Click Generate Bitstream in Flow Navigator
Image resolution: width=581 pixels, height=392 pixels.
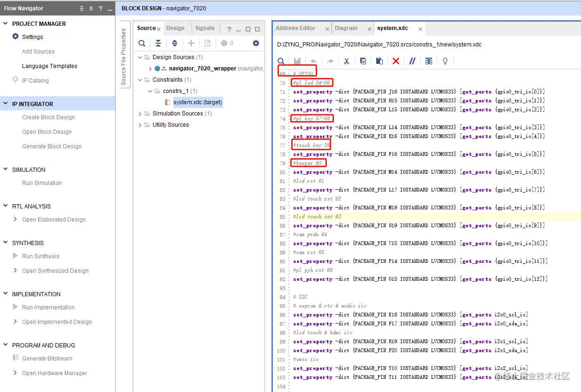point(47,359)
